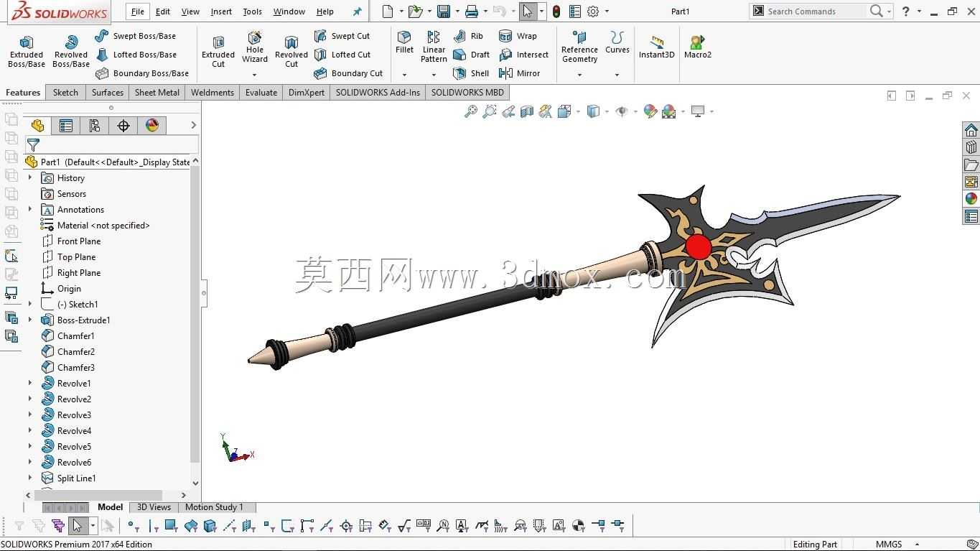Open the Tools menu
Screen dimensions: 980x551
pyautogui.click(x=253, y=11)
